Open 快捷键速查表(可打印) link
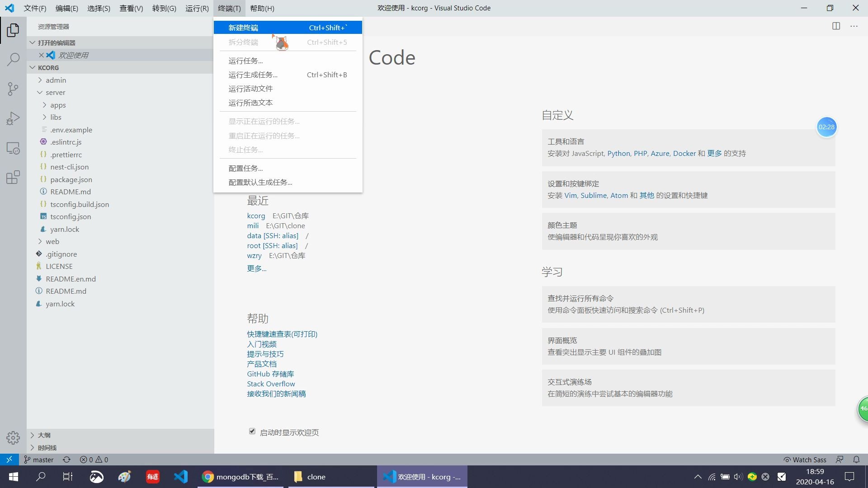Screen dimensions: 868x488 pos(282,334)
